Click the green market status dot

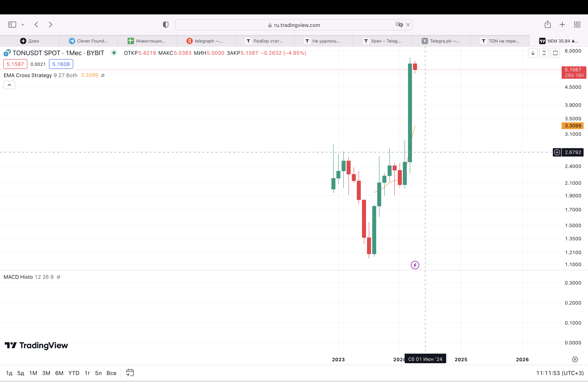coord(114,53)
